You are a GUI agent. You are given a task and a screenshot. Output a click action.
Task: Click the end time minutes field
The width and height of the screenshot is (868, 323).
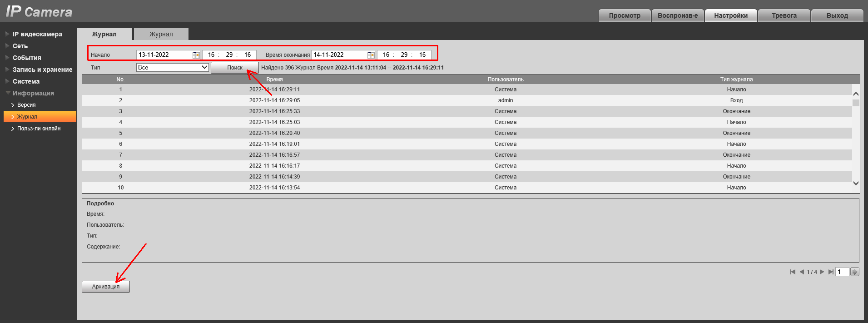click(404, 55)
